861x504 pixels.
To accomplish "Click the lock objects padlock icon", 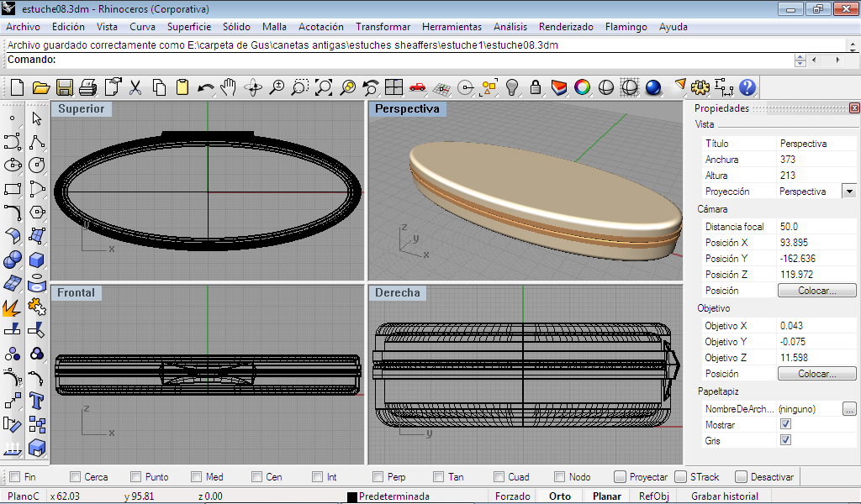I will 534,87.
